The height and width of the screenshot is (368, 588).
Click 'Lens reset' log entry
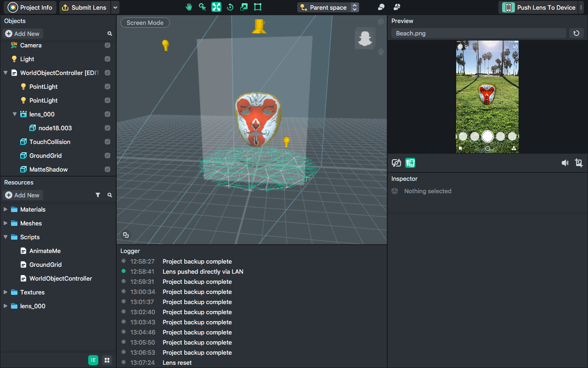177,362
